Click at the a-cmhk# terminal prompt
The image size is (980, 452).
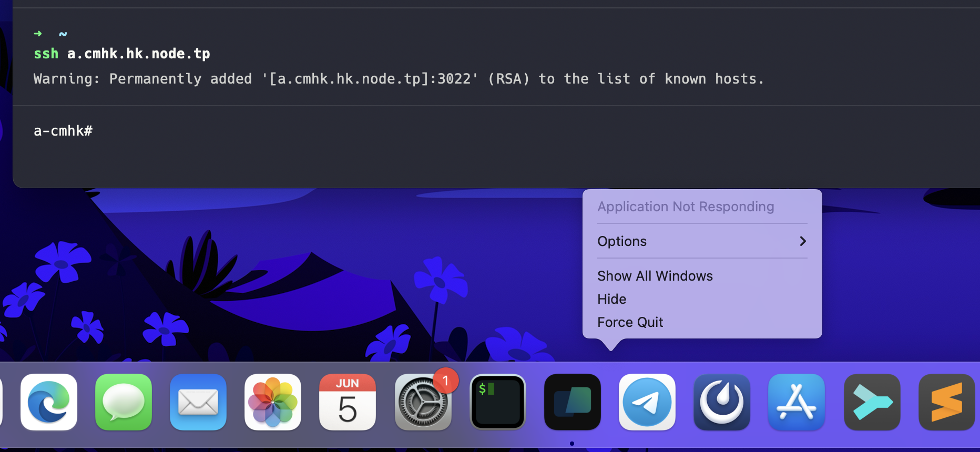tap(63, 131)
